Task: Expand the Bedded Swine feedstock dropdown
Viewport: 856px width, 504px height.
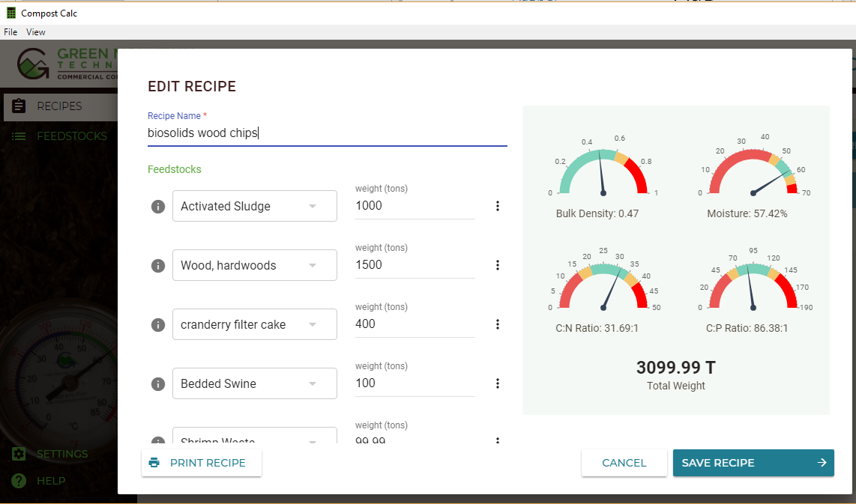Action: pos(254,383)
